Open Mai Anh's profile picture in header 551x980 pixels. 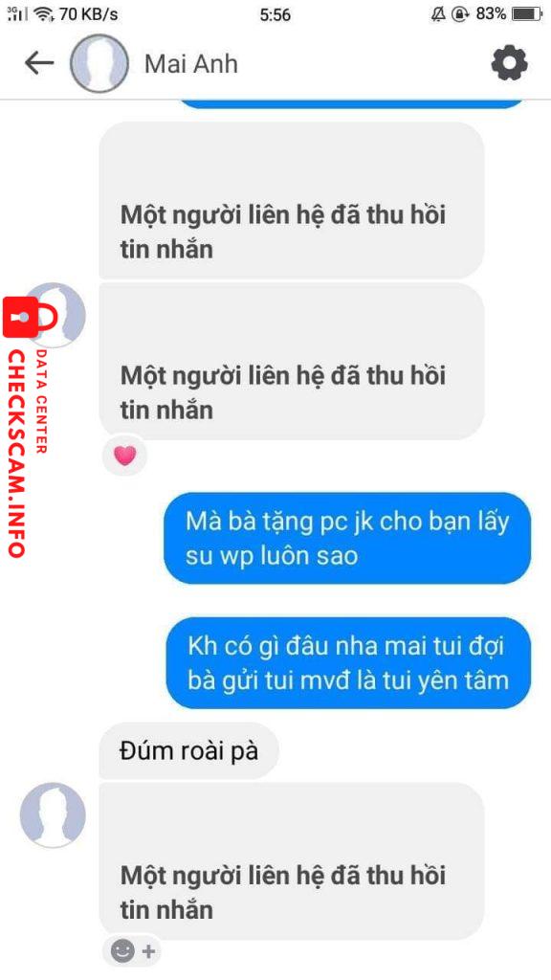[x=99, y=64]
